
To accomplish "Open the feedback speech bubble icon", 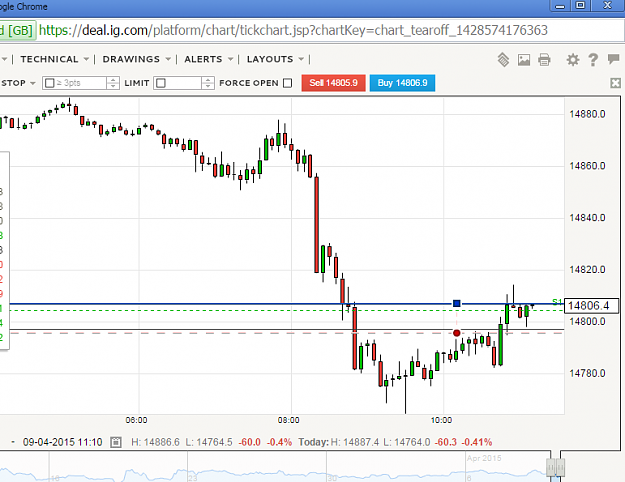I will [x=613, y=59].
